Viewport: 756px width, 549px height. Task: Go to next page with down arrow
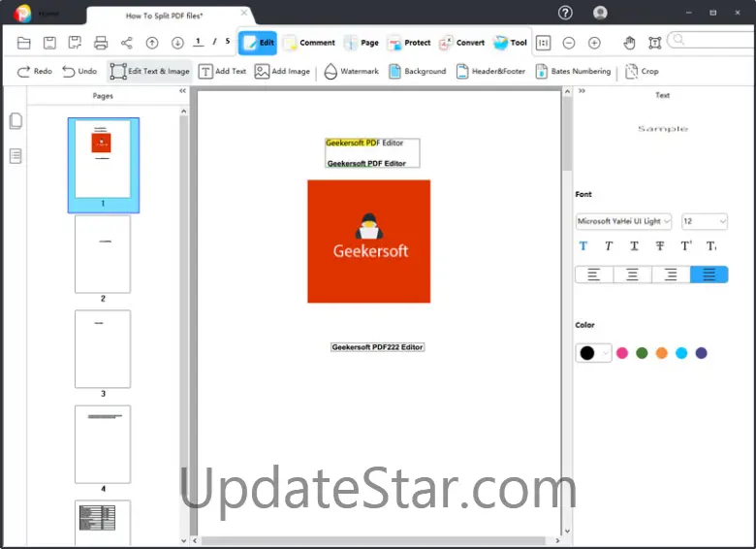[x=177, y=43]
